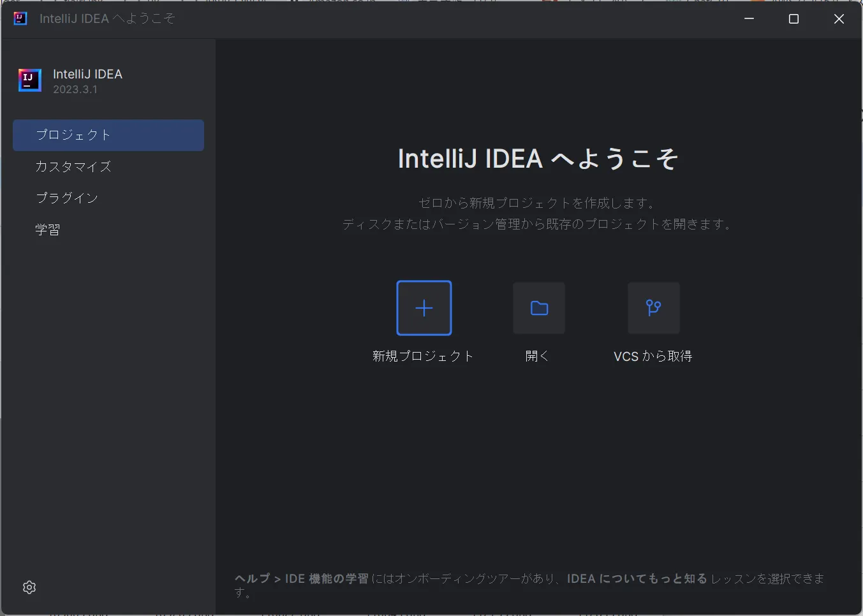
Task: Maximize the welcome window
Action: 794,19
